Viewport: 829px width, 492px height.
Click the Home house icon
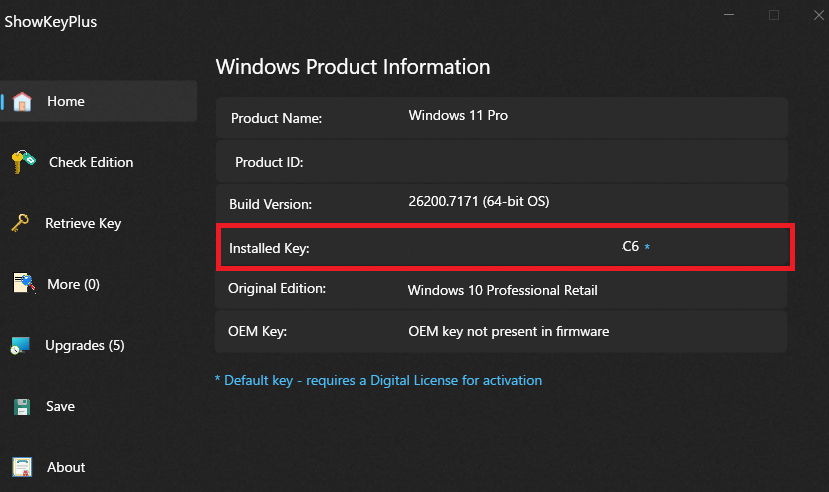click(x=22, y=102)
